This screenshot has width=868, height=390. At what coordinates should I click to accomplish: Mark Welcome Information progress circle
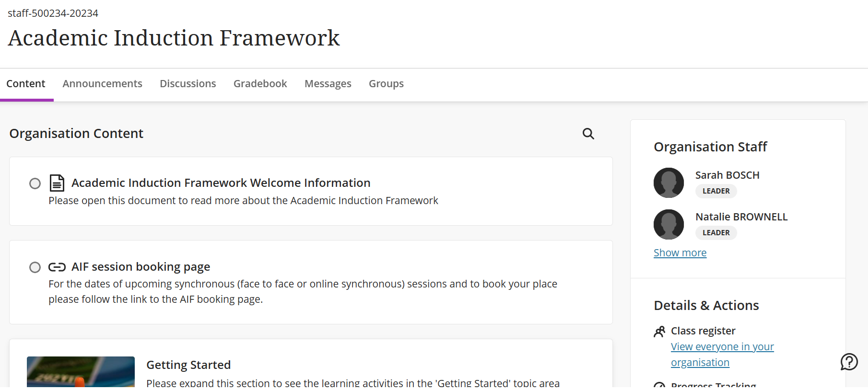[35, 184]
